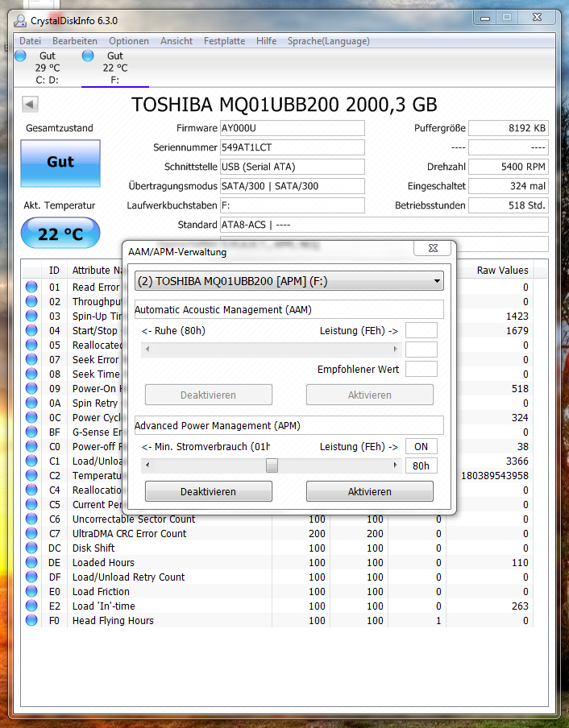Click the Betriebsstunden 518 Std. field
569x728 pixels.
[x=509, y=205]
